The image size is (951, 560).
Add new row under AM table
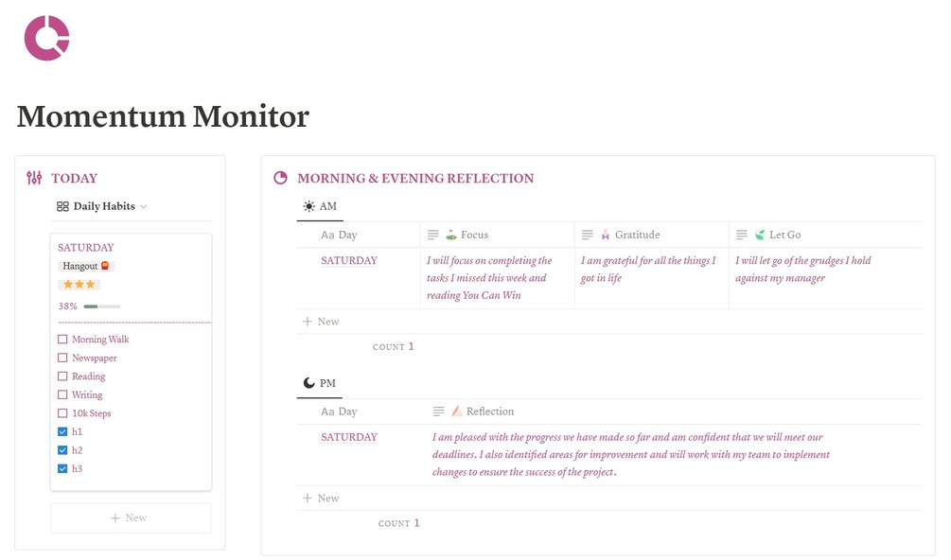[x=321, y=322]
